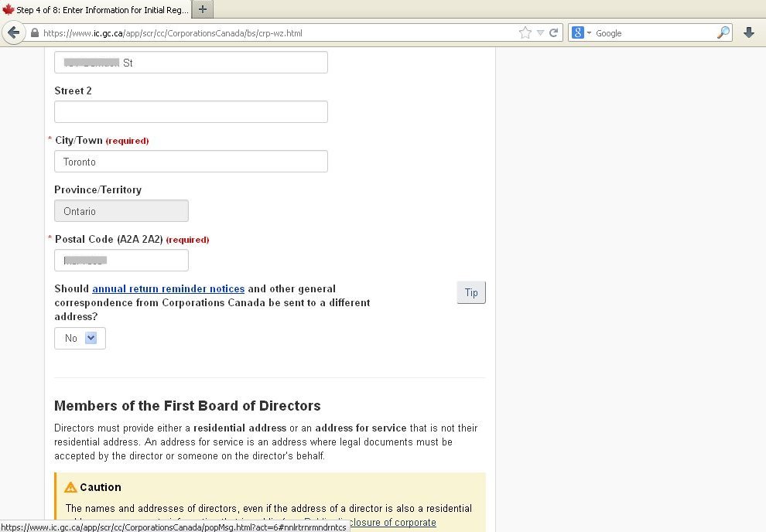Screen dimensions: 766x532
Task: Click the magnifying glass search icon
Action: [x=723, y=32]
